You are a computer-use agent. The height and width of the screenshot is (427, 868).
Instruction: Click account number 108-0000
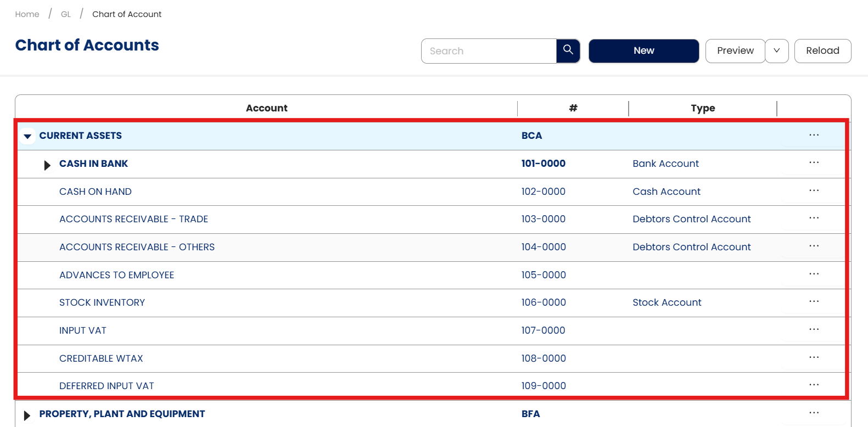coord(544,358)
